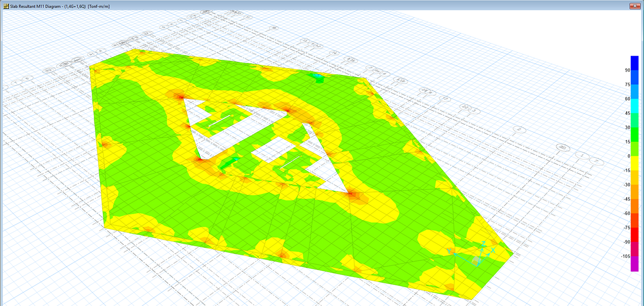Screen dimensions: 644x306
Task: Click grid bubble labeled 17
Action: tap(445, 98)
